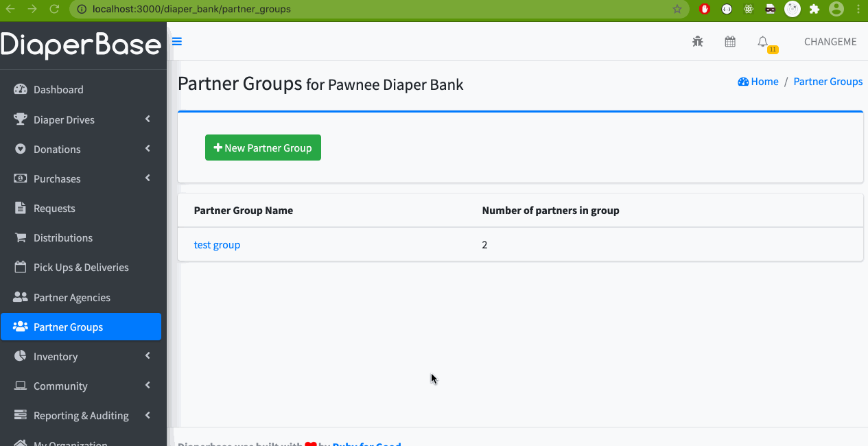
Task: Expand Donations submenu arrow
Action: [x=148, y=149]
